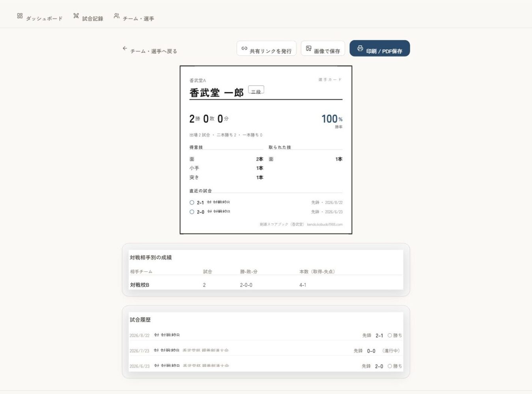Open the ダッシュボード nav item
This screenshot has width=532, height=394.
pos(40,17)
